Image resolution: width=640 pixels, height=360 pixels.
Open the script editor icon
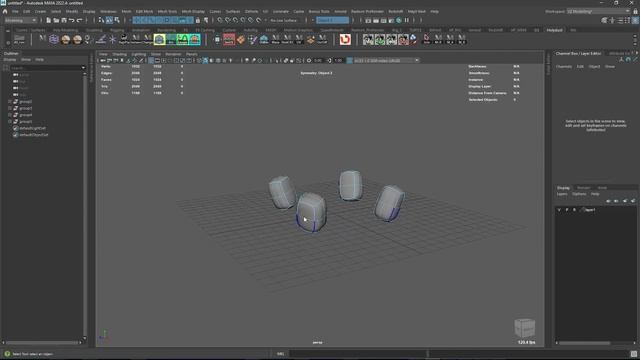point(633,354)
